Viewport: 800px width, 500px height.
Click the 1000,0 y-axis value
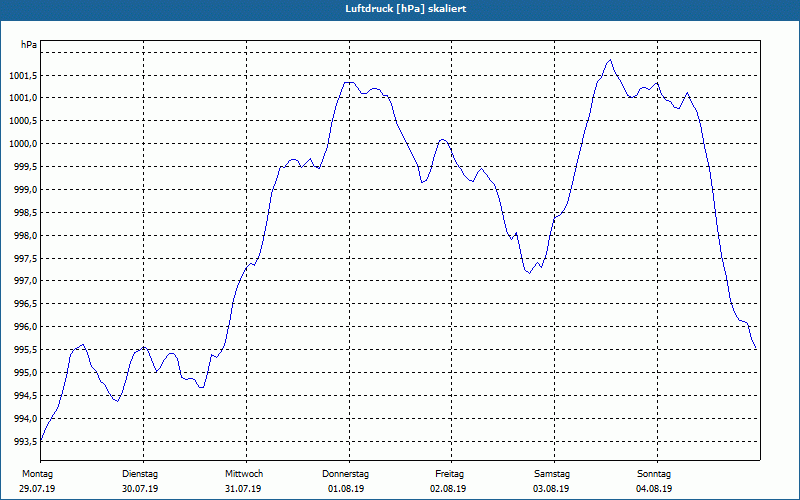click(x=23, y=144)
